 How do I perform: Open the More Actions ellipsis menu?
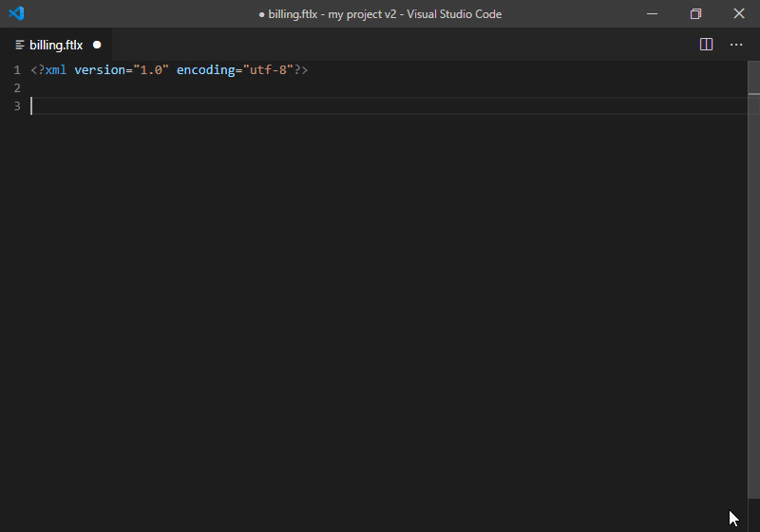tap(736, 45)
